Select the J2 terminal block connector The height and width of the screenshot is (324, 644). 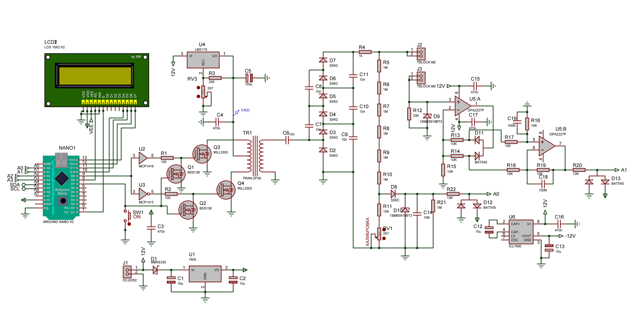tap(421, 54)
